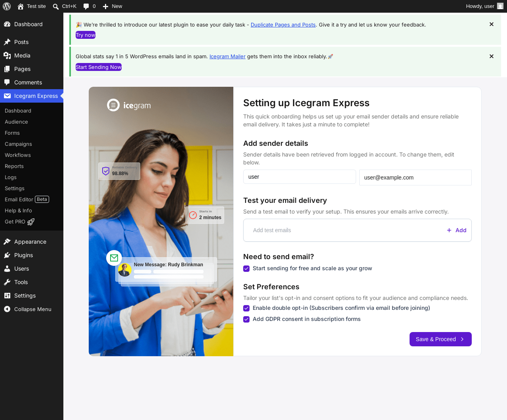
Task: Click Add to add a test email
Action: [x=457, y=230]
